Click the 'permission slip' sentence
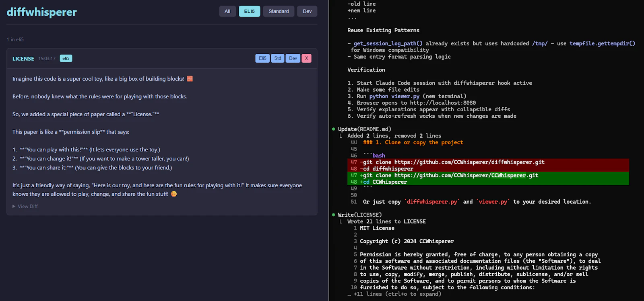 (x=71, y=132)
